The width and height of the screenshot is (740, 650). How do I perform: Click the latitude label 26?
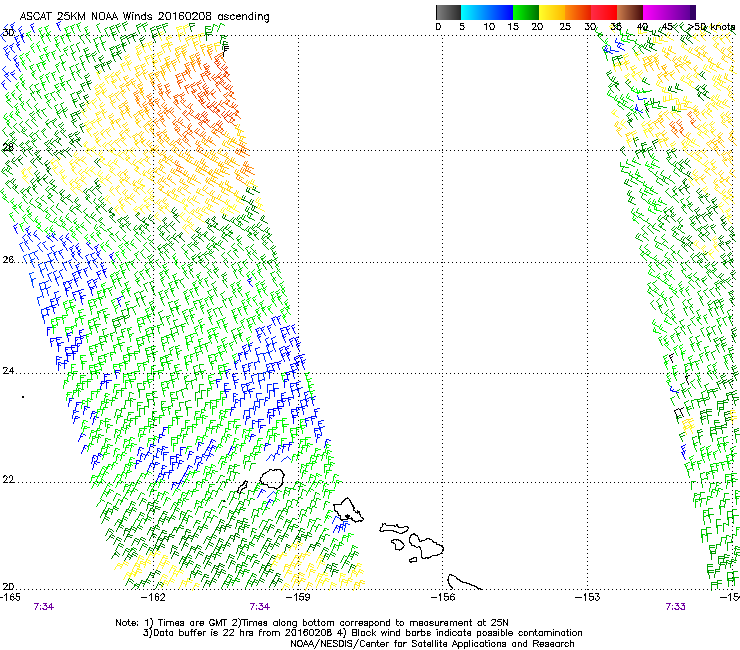point(8,260)
